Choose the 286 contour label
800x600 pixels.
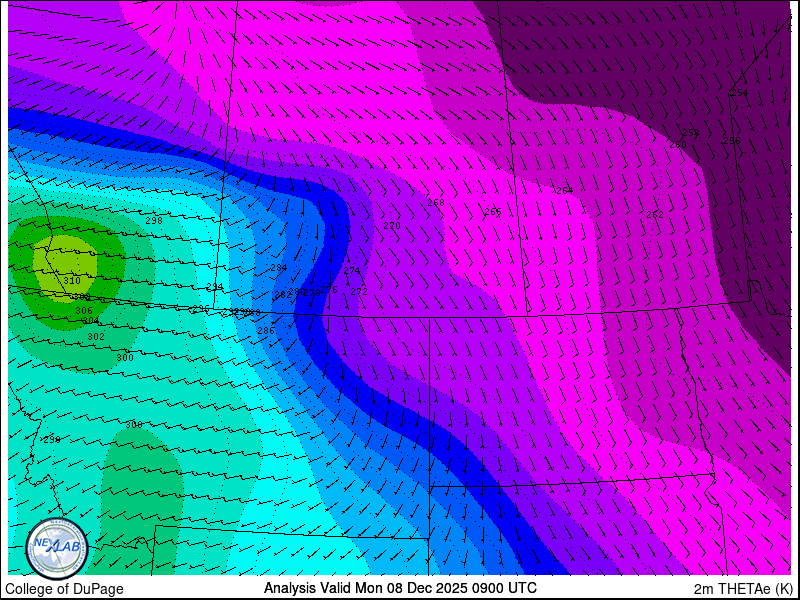point(266,331)
